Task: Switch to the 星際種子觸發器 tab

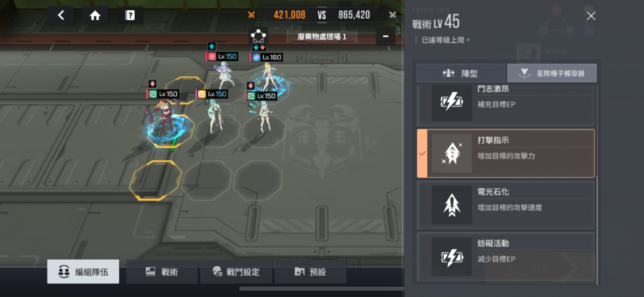Action: [552, 73]
